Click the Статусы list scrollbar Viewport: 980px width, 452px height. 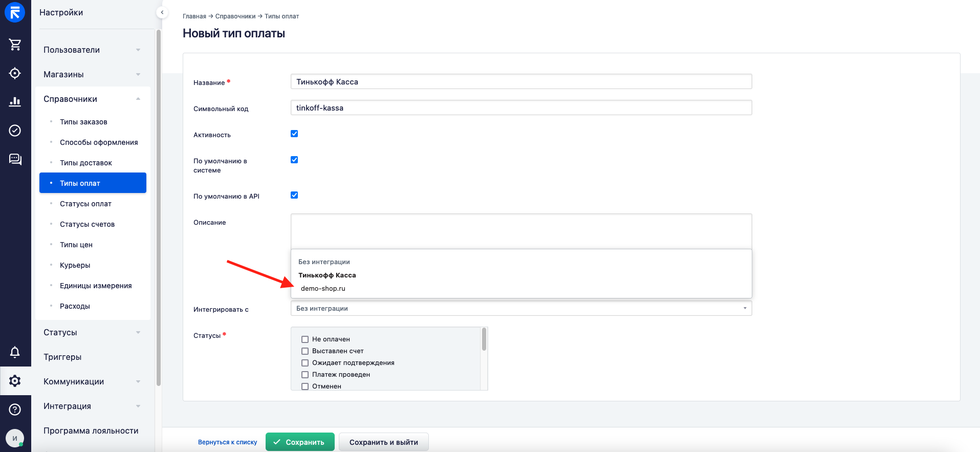pos(484,339)
